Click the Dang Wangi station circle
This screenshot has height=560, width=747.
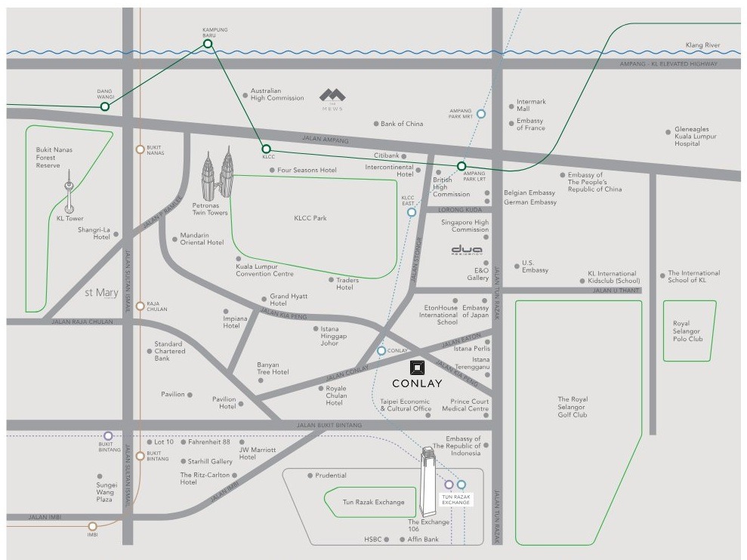(105, 106)
